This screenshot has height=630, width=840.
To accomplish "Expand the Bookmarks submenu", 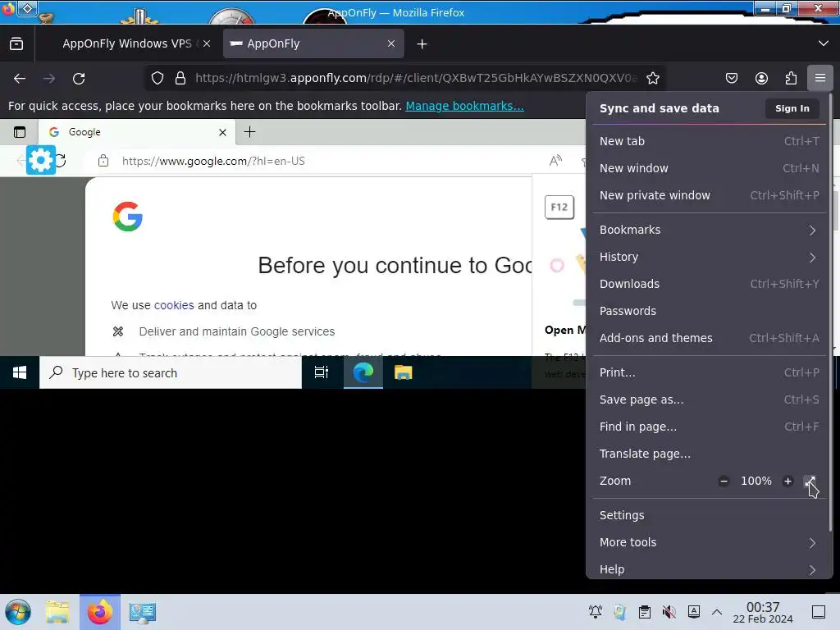I will coord(710,230).
